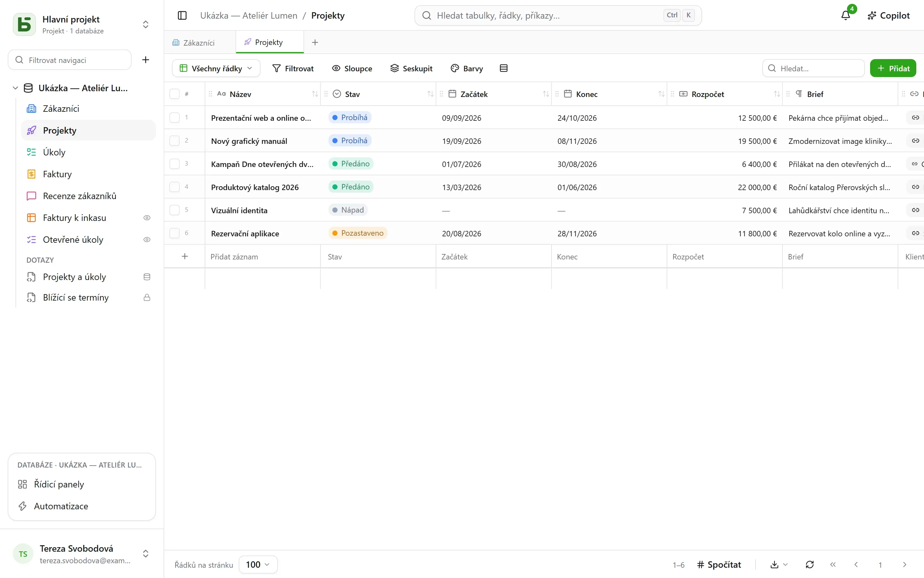924x578 pixels.
Task: Open Všechny řádky view dropdown
Action: pyautogui.click(x=216, y=68)
